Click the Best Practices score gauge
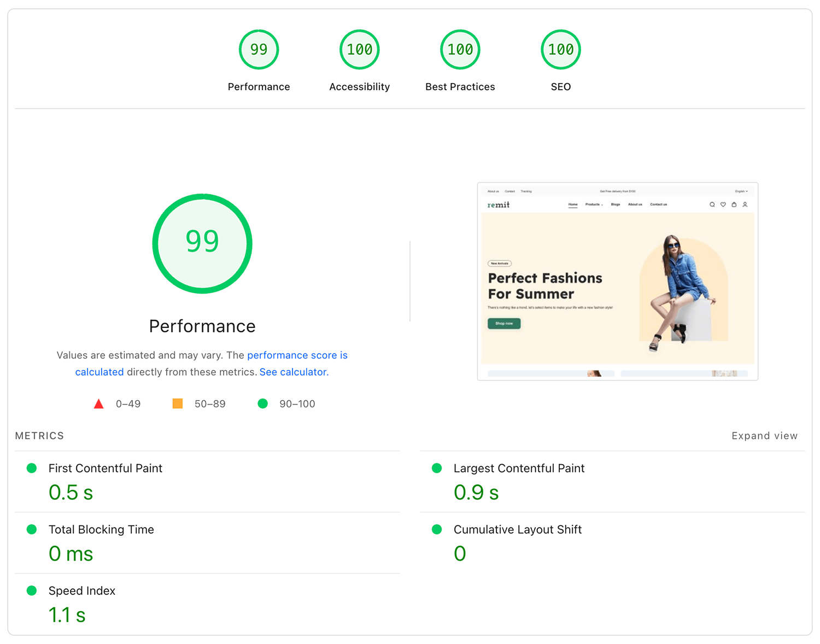The height and width of the screenshot is (644, 820). coord(460,50)
